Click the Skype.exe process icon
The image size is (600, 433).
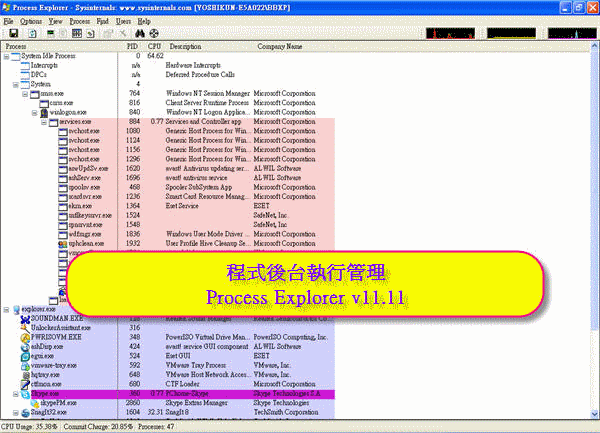pyautogui.click(x=23, y=394)
